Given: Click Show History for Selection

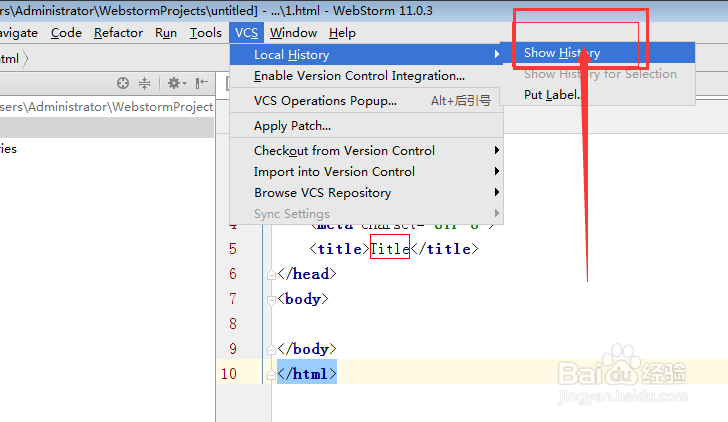Looking at the screenshot, I should [598, 74].
